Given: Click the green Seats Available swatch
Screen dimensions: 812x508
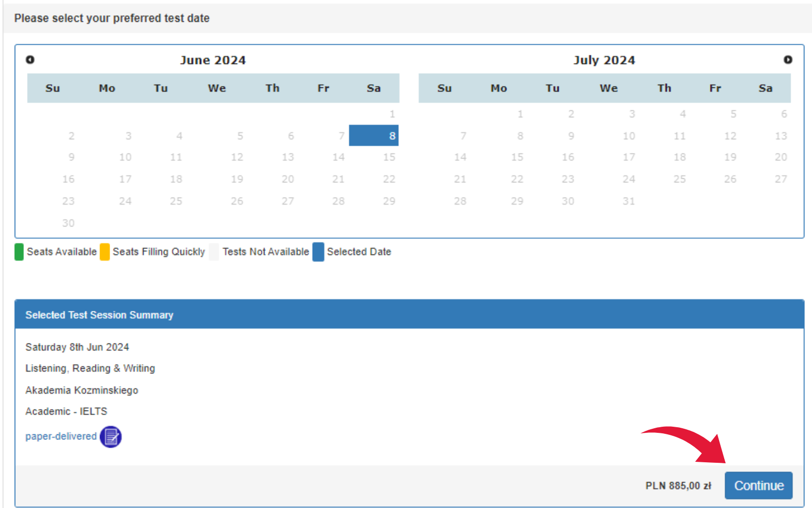Looking at the screenshot, I should pyautogui.click(x=19, y=252).
